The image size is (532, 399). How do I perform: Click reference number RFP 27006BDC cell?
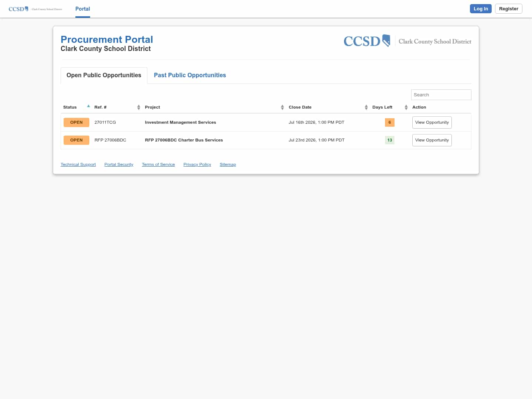click(110, 140)
